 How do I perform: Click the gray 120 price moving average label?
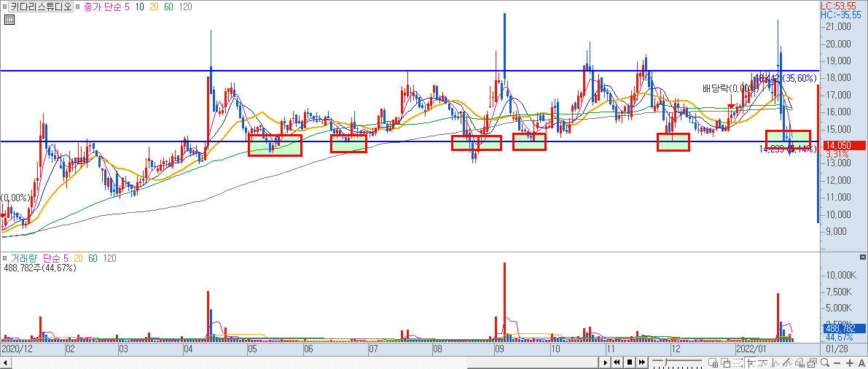pos(185,7)
